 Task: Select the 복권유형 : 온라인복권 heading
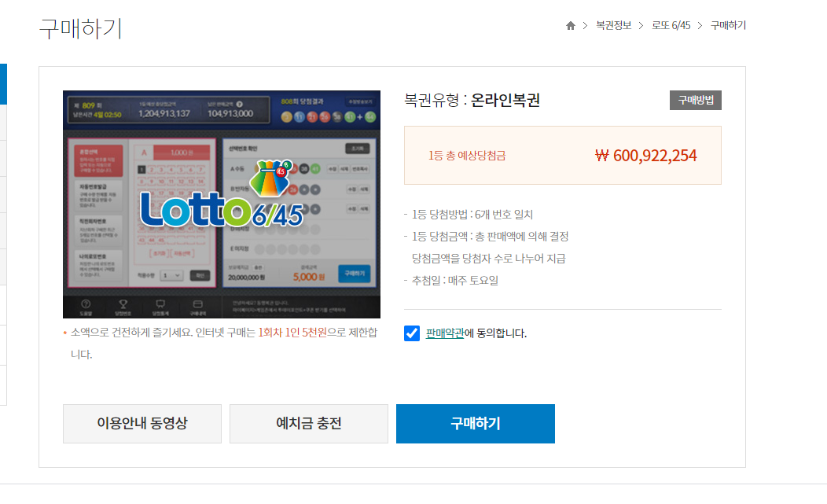tap(472, 100)
